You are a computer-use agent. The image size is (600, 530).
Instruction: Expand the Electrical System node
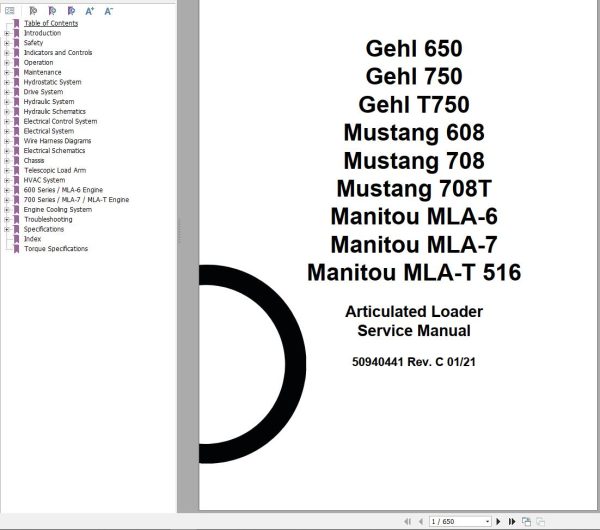pos(7,131)
